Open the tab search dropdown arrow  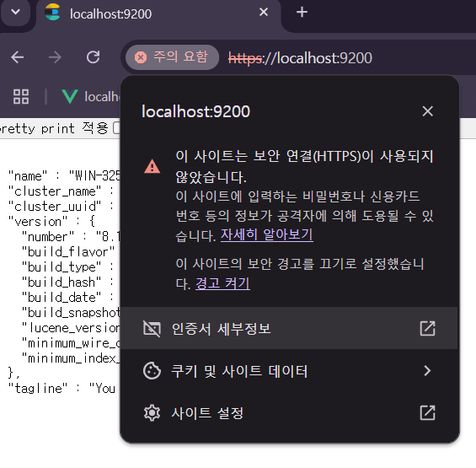point(15,12)
